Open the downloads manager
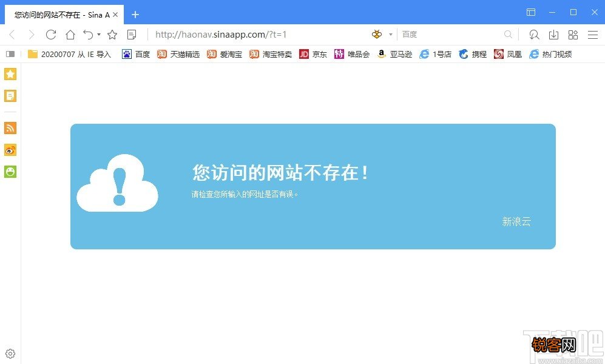The height and width of the screenshot is (364, 605). click(x=553, y=35)
